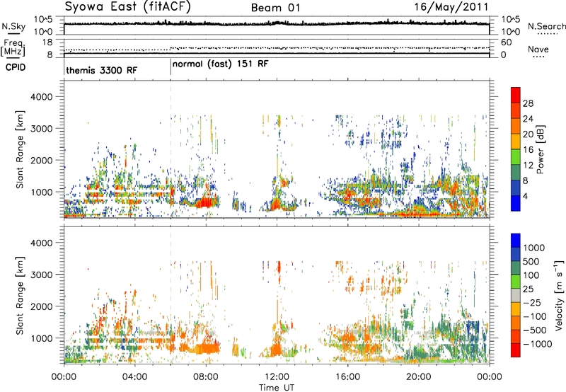Click the '1000' tick on the velocity colorbar

pyautogui.click(x=533, y=248)
